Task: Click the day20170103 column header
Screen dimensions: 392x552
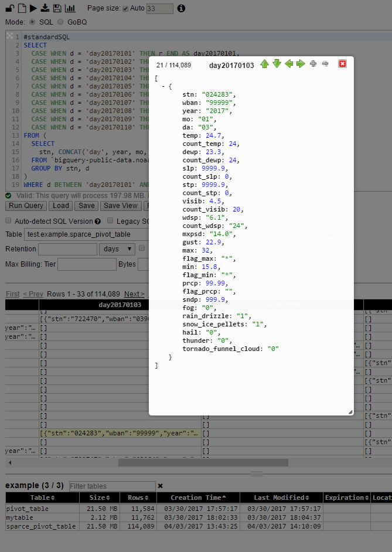Action: (x=120, y=305)
